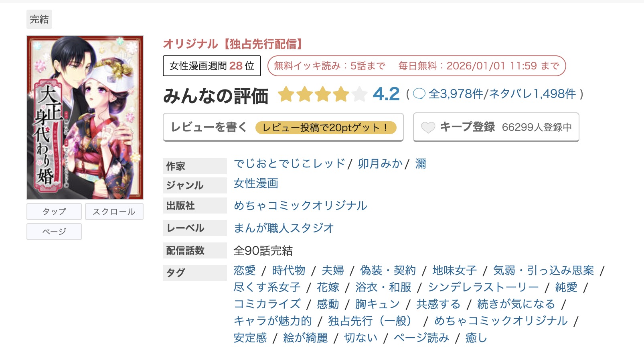The width and height of the screenshot is (644, 350).
Task: Open the 無料イッキ読み：5話まで banner
Action: coord(329,66)
